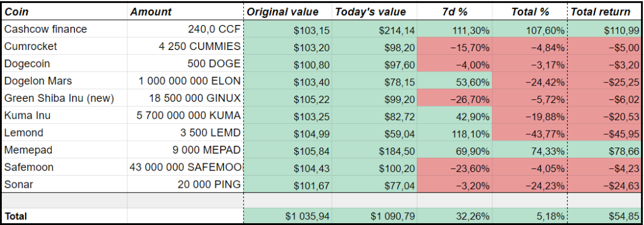Click Memepad's $184,50 today's value cell
644x225 pixels.
pyautogui.click(x=374, y=150)
